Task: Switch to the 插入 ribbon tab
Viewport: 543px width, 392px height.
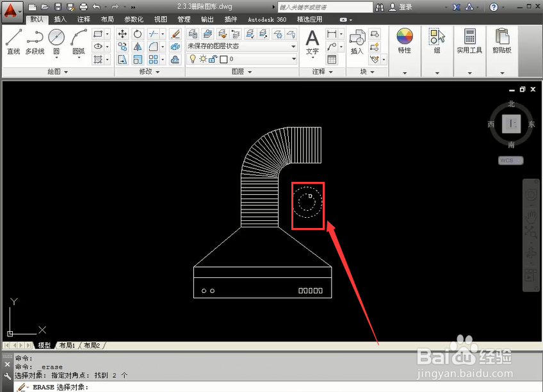Action: point(60,19)
